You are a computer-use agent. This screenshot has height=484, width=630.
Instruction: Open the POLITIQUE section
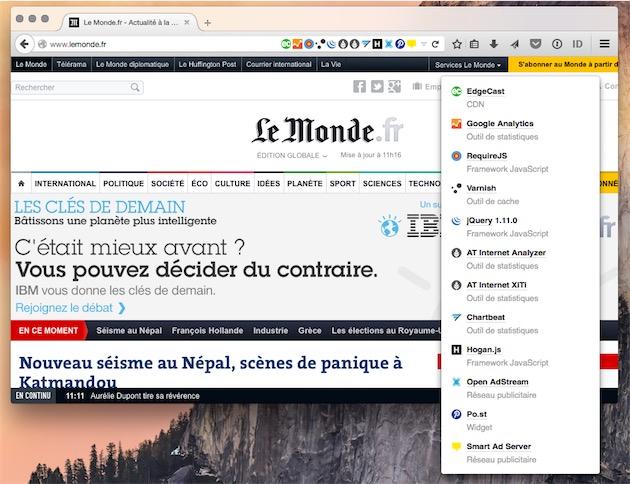[x=123, y=184]
